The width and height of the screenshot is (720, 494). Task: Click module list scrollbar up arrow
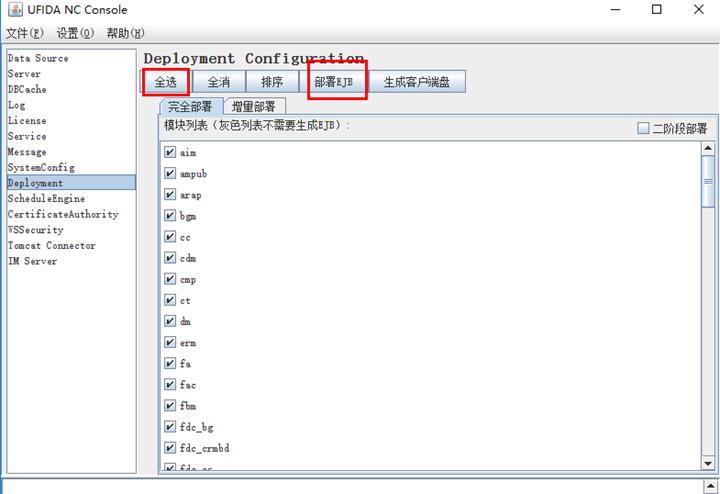[x=708, y=148]
